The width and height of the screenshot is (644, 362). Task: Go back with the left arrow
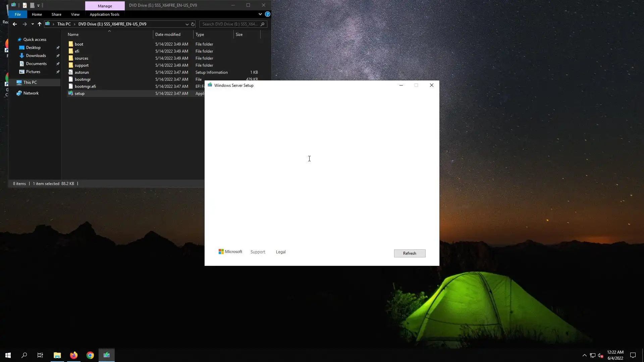pos(14,24)
